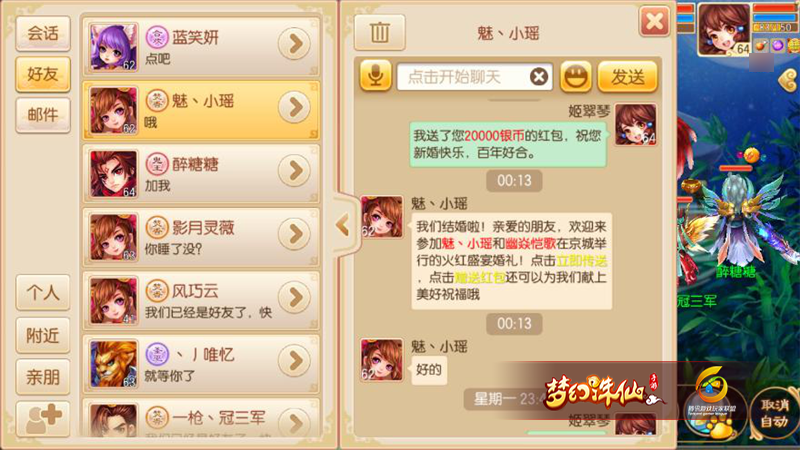Click the 发送 send button
Viewport: 800px width, 450px height.
[x=628, y=77]
